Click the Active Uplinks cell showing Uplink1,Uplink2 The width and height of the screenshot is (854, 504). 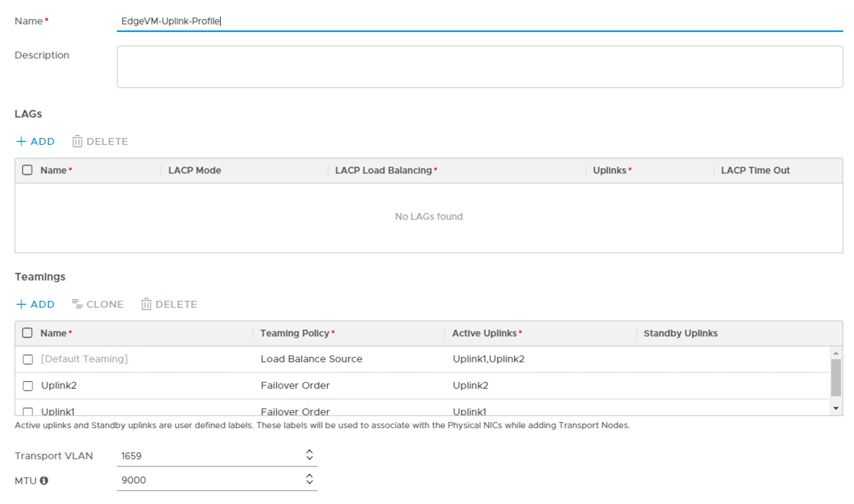[x=488, y=359]
